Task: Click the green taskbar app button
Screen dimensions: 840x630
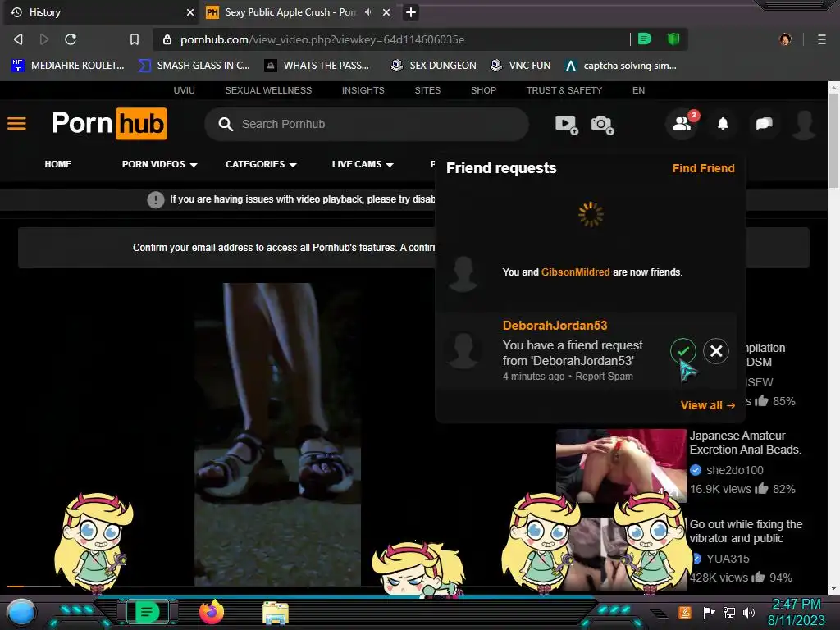Action: (147, 612)
